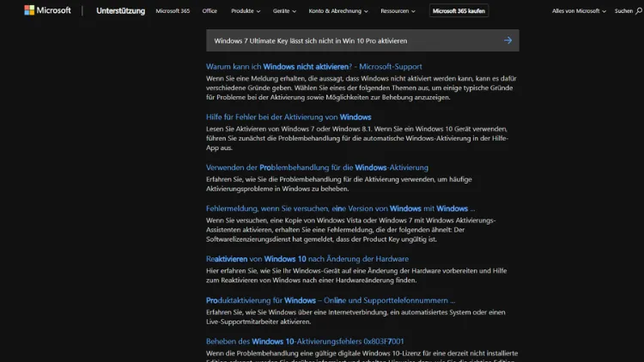This screenshot has height=362, width=644.
Task: Expand the Geräte dropdown
Action: pyautogui.click(x=284, y=11)
